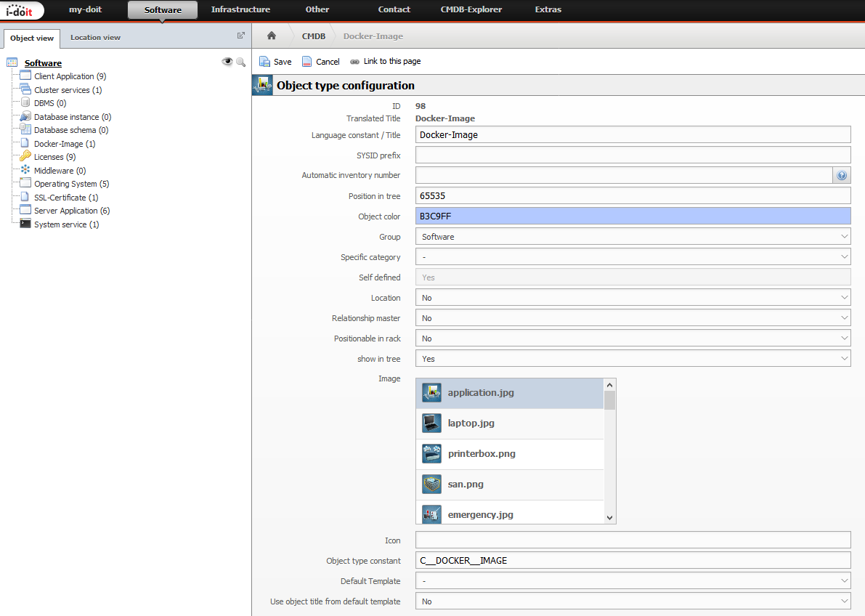865x616 pixels.
Task: Open the my-doit menu
Action: (85, 9)
